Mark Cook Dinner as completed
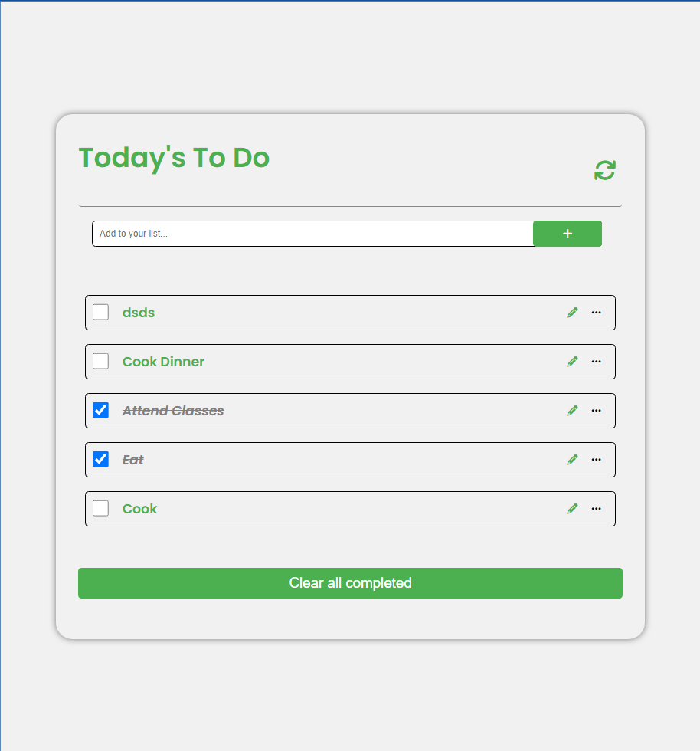700x751 pixels. pyautogui.click(x=100, y=361)
